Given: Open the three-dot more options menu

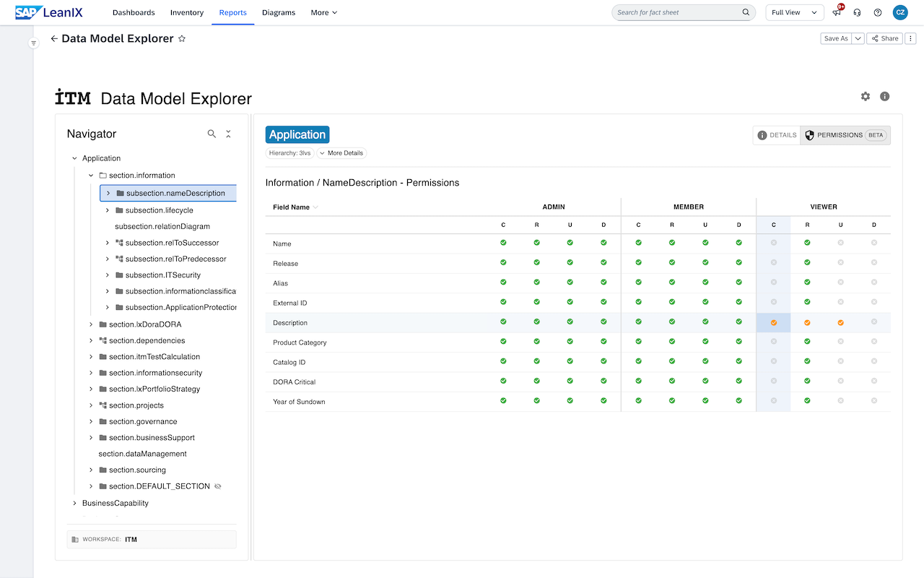Looking at the screenshot, I should click(x=911, y=38).
